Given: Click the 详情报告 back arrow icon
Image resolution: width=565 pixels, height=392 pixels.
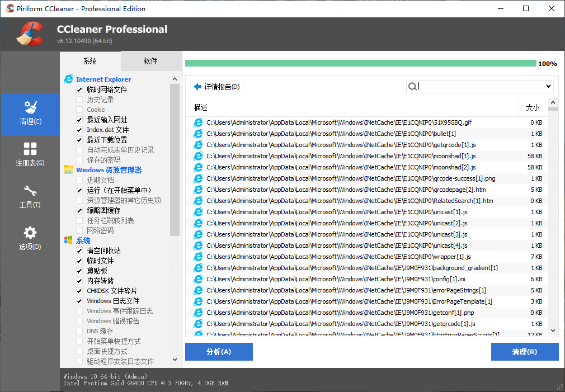Looking at the screenshot, I should coord(197,87).
